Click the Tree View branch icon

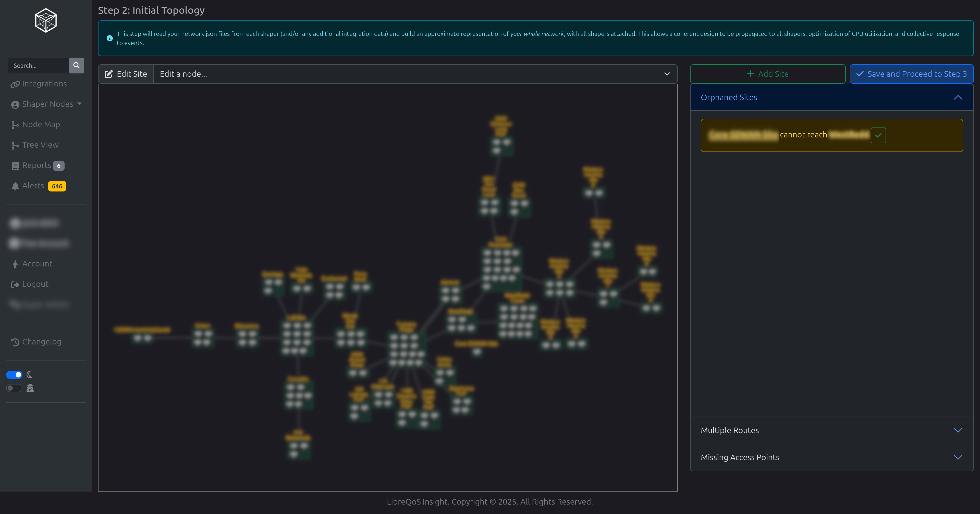(x=15, y=145)
